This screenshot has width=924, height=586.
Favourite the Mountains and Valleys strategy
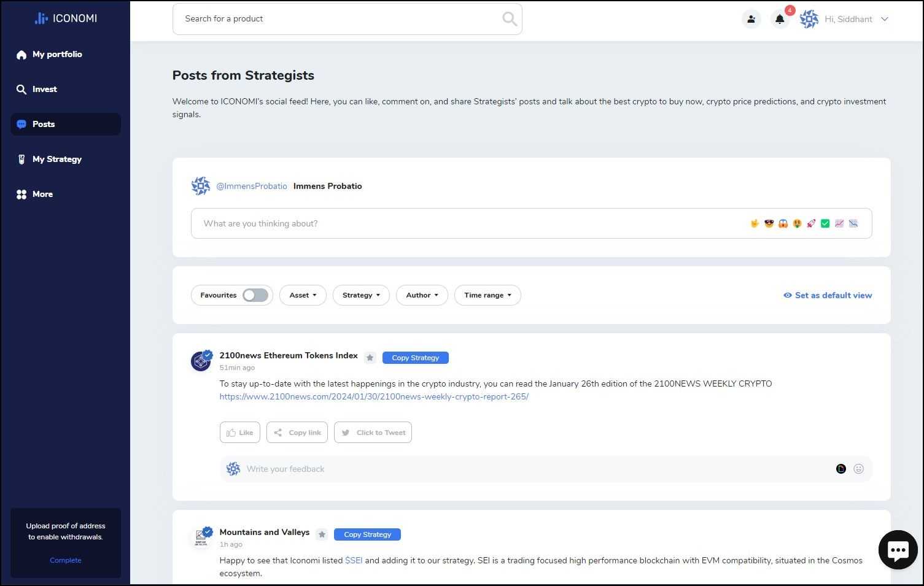tap(322, 534)
